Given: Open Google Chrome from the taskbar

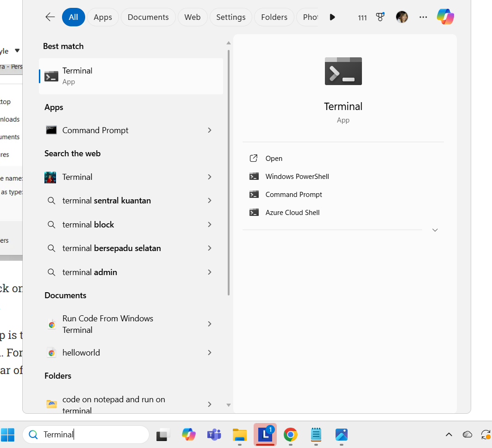Looking at the screenshot, I should [x=291, y=435].
